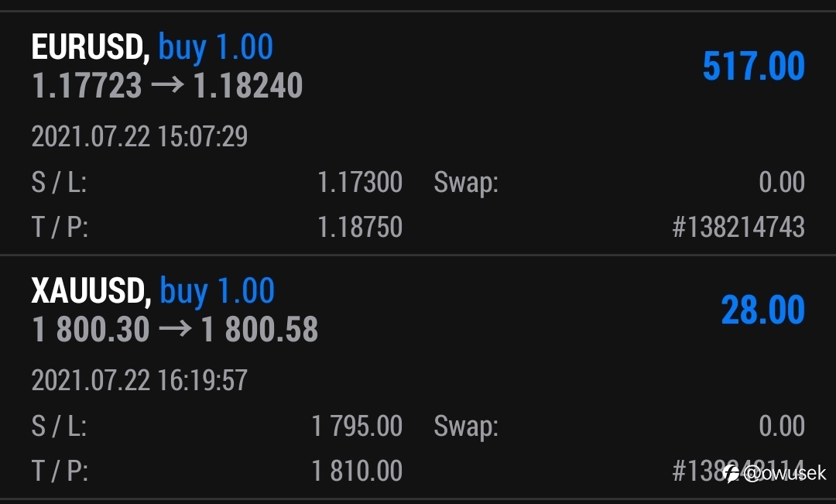Tap the EURUSD price 1.17723 → 1.18240 line

tap(167, 85)
